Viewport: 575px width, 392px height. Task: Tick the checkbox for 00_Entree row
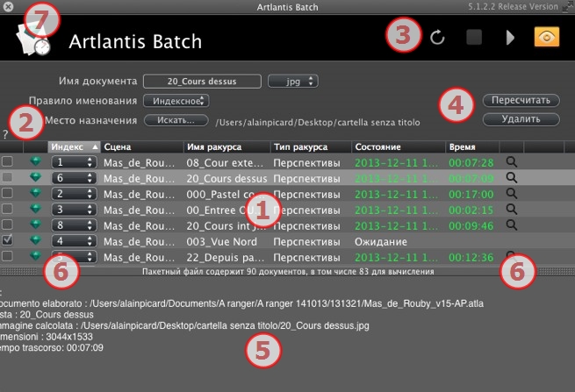coord(7,209)
